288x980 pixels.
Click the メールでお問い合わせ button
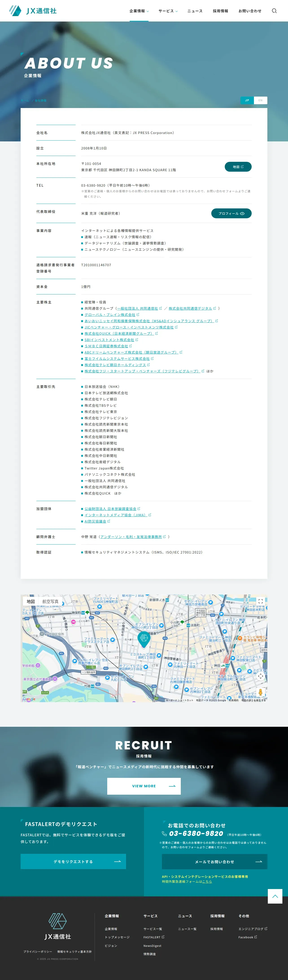tap(214, 862)
